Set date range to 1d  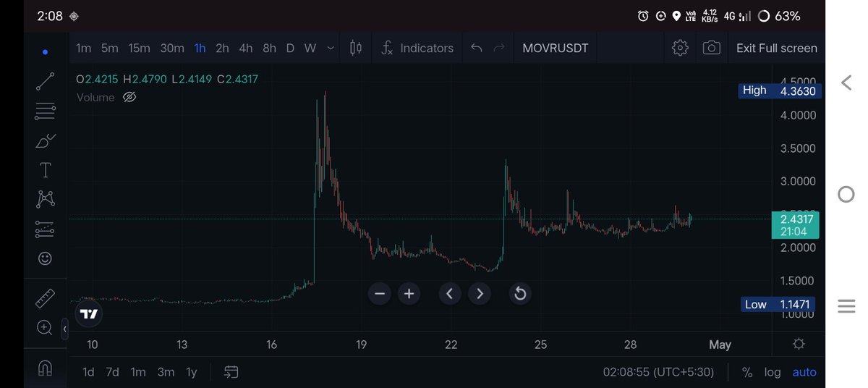coord(88,372)
